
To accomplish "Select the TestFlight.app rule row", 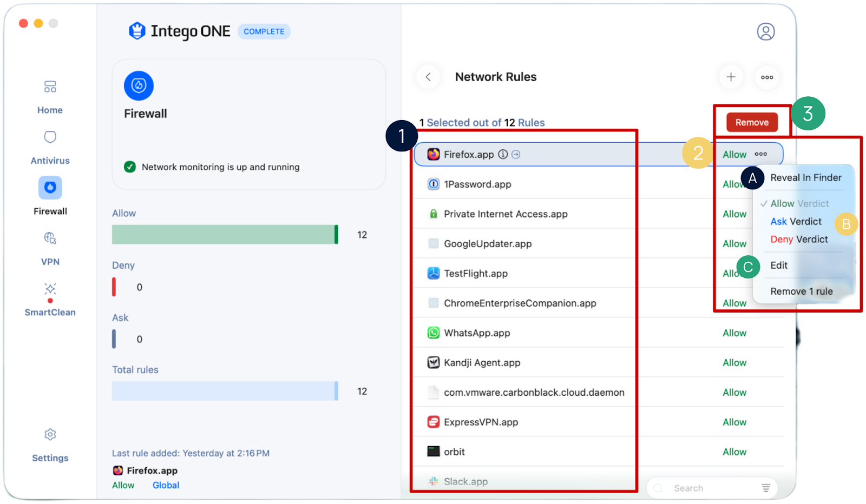I will (599, 273).
